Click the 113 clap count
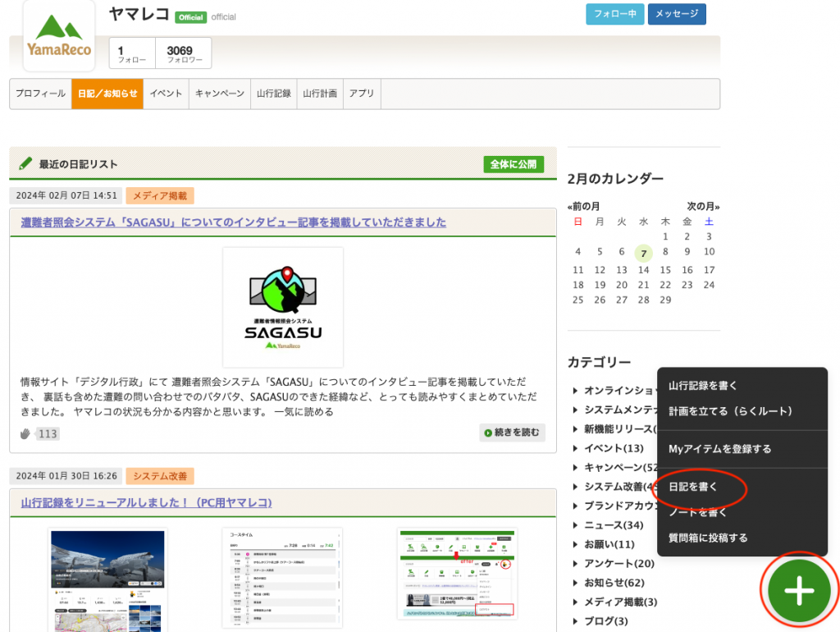Image resolution: width=840 pixels, height=632 pixels. click(48, 434)
